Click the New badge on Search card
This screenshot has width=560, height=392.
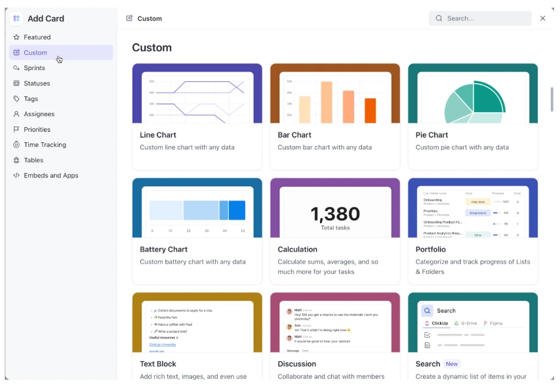(x=452, y=364)
